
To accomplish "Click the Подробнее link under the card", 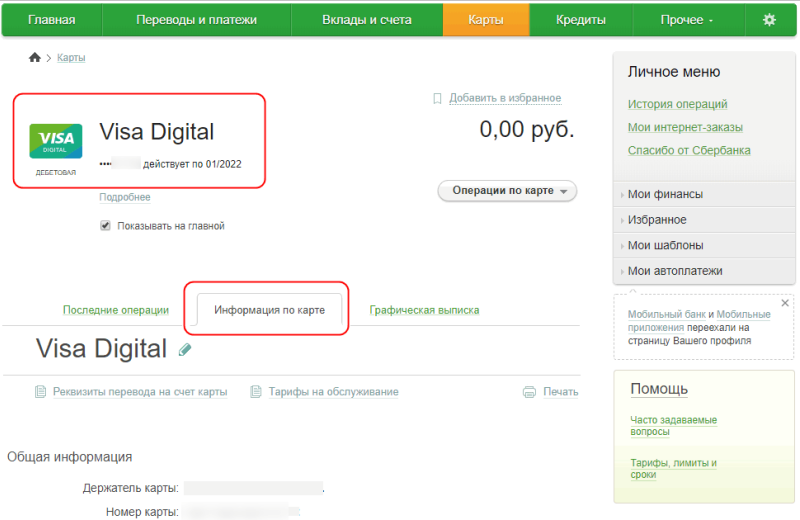I will [x=124, y=198].
